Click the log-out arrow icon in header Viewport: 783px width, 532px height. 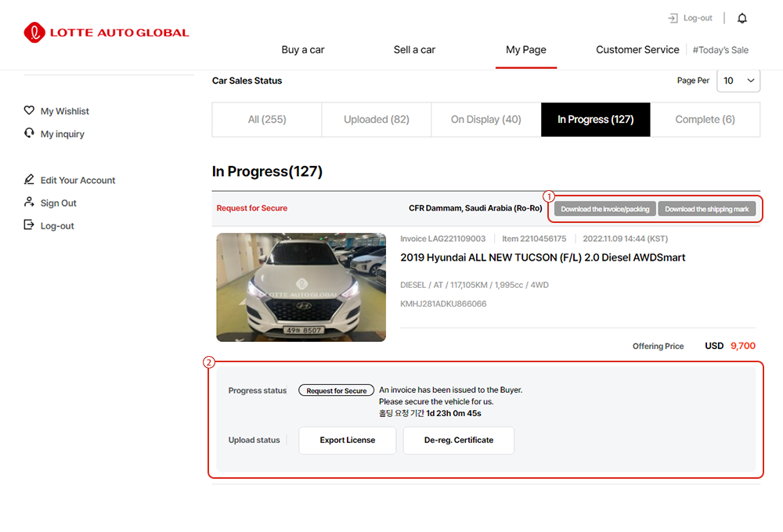tap(673, 19)
